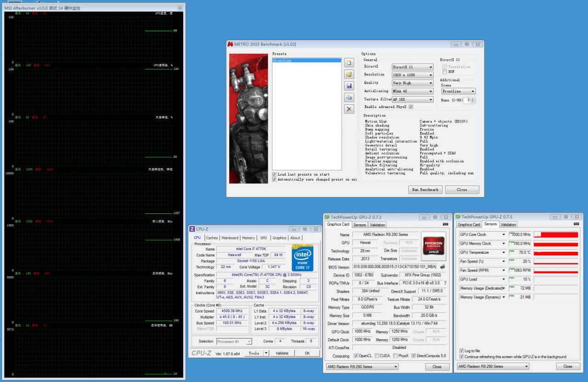
Task: Click the GPU-Z title bar icon in Graphics Card window
Action: point(327,217)
